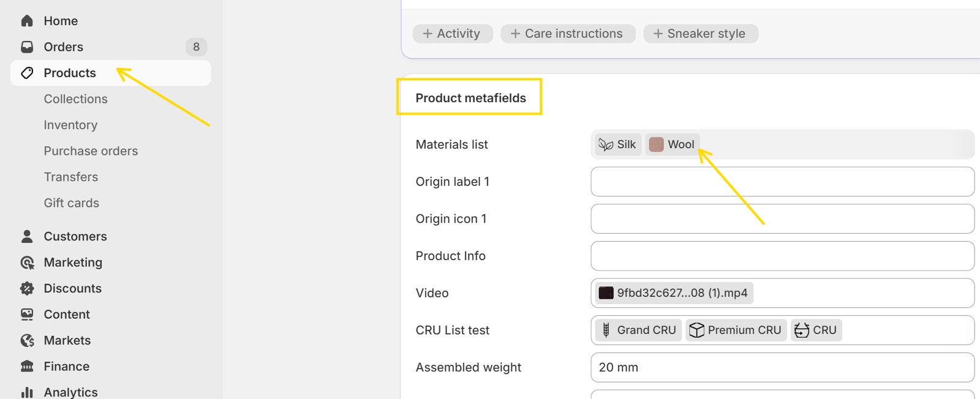Click the plus icon beside Care instructions
This screenshot has height=399, width=980.
(515, 34)
